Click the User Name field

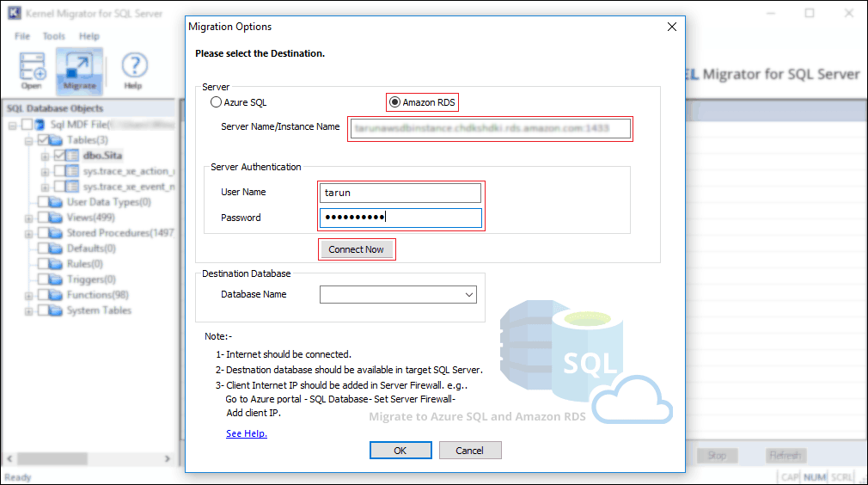(400, 193)
